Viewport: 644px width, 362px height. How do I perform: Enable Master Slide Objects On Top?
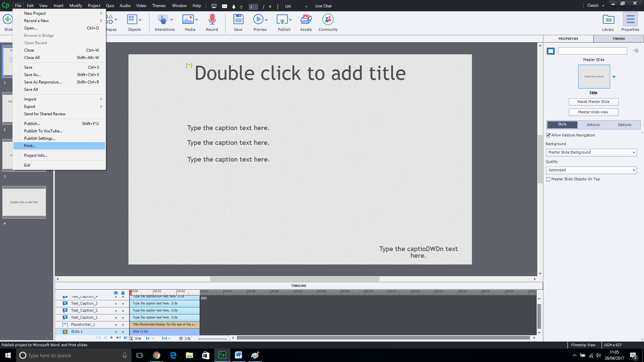click(548, 179)
